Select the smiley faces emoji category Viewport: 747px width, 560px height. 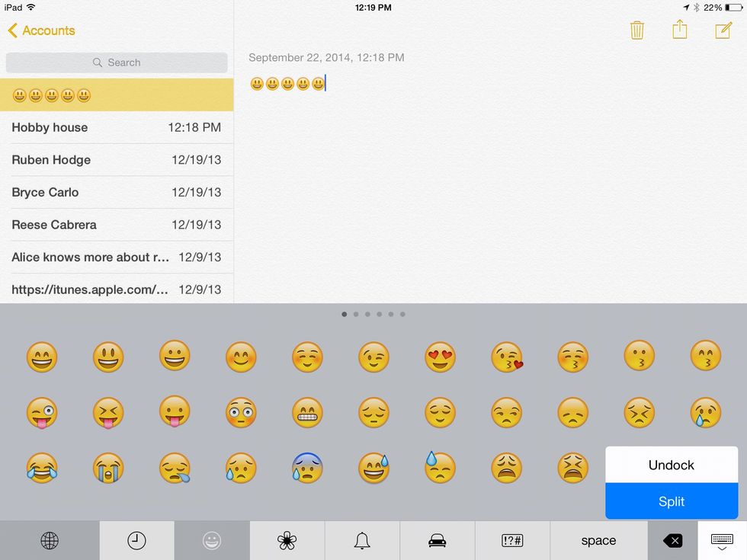point(212,540)
